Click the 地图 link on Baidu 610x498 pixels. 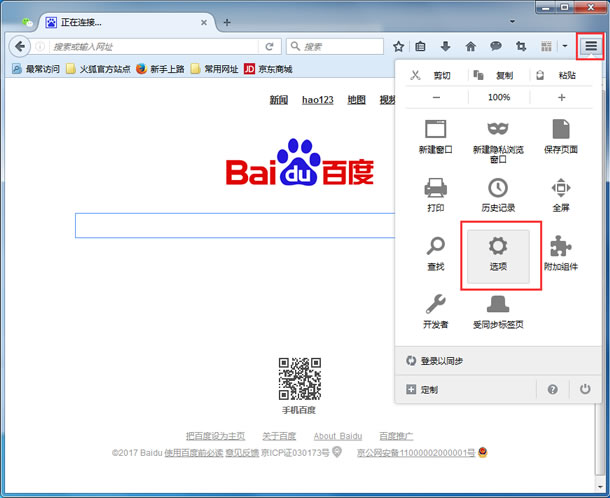[x=356, y=100]
